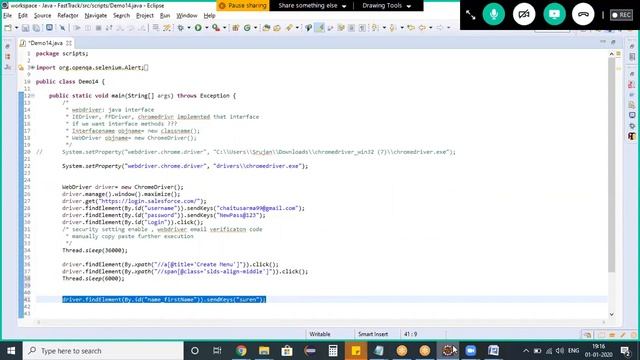Open the Window menu

click(187, 16)
